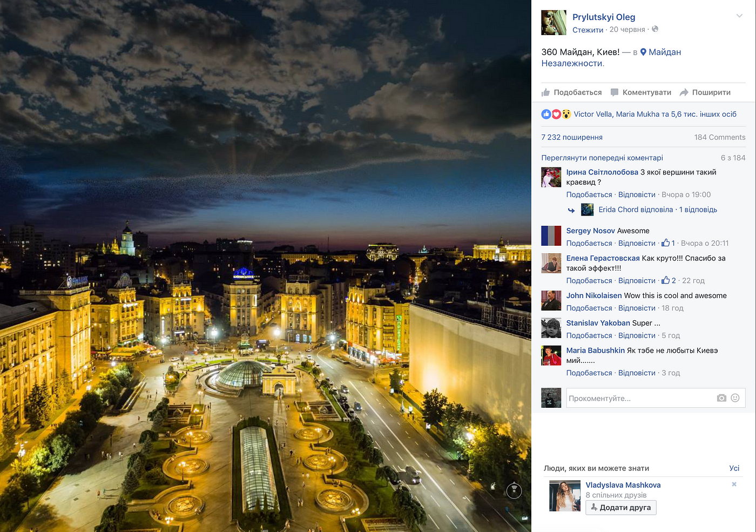756x532 pixels.
Task: Click the share arrow Поширити icon
Action: [684, 92]
